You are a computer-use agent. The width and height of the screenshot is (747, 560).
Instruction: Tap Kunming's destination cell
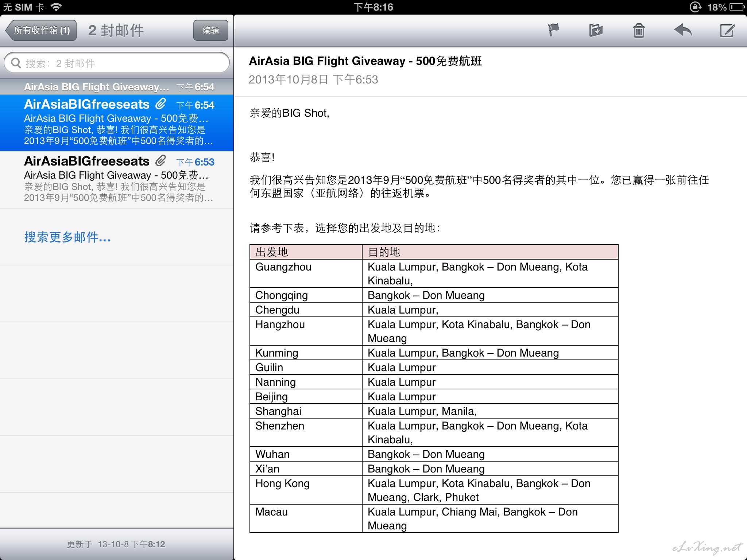(x=490, y=353)
